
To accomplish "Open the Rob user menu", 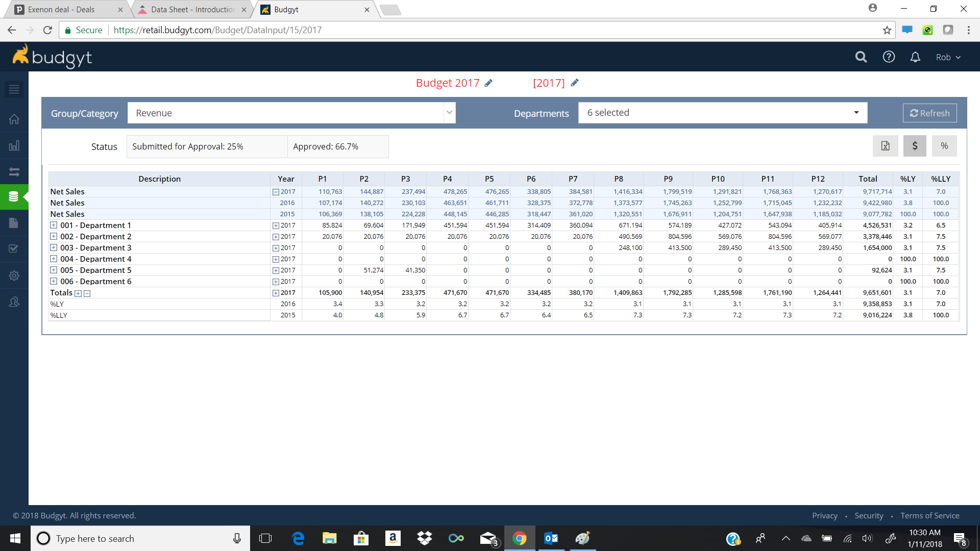I will pyautogui.click(x=948, y=57).
